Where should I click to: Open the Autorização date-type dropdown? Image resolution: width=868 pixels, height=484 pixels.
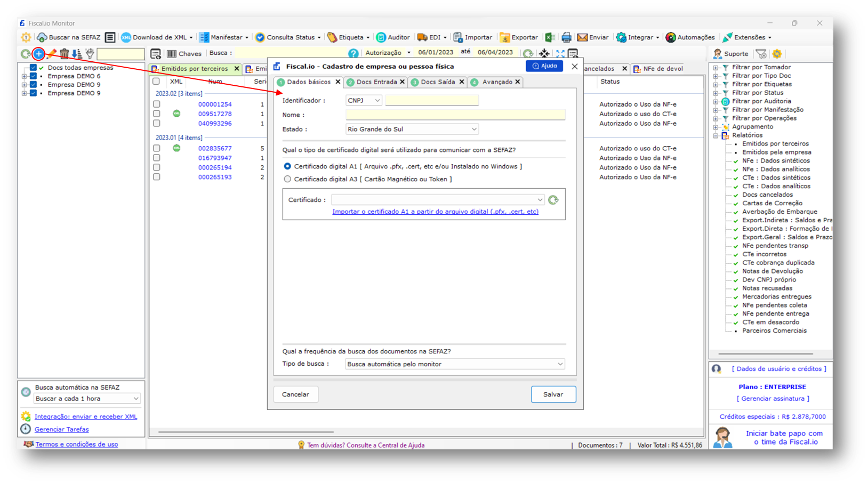(x=388, y=52)
